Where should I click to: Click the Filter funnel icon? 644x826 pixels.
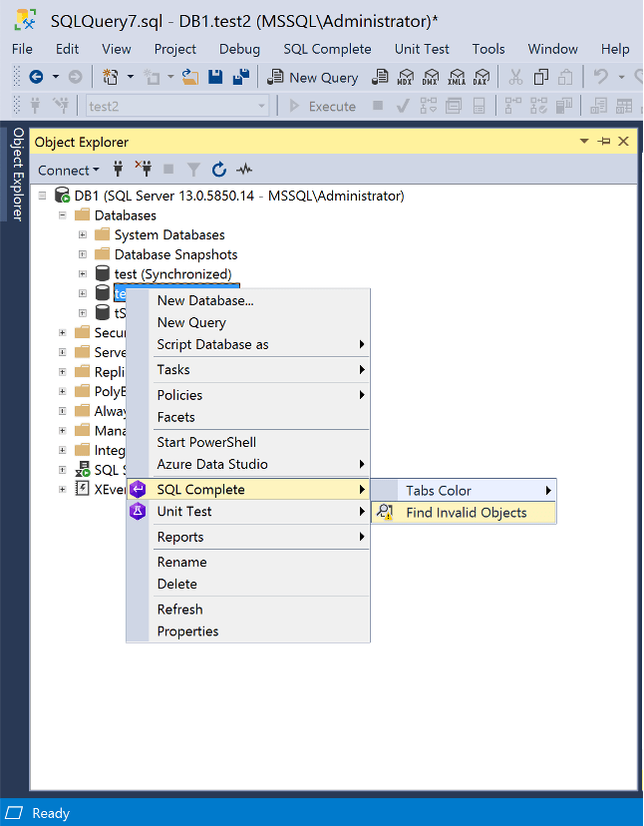point(193,170)
